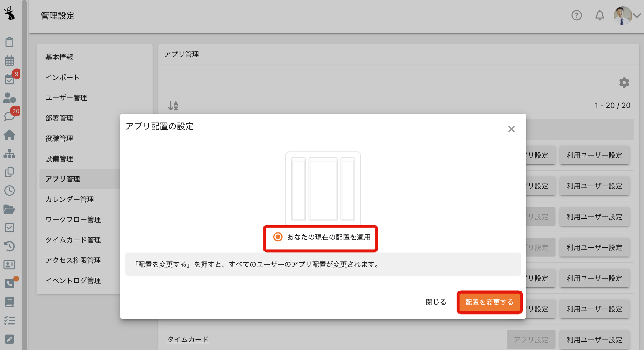The height and width of the screenshot is (350, 644).
Task: Click the 配置を変更する button
Action: click(489, 302)
